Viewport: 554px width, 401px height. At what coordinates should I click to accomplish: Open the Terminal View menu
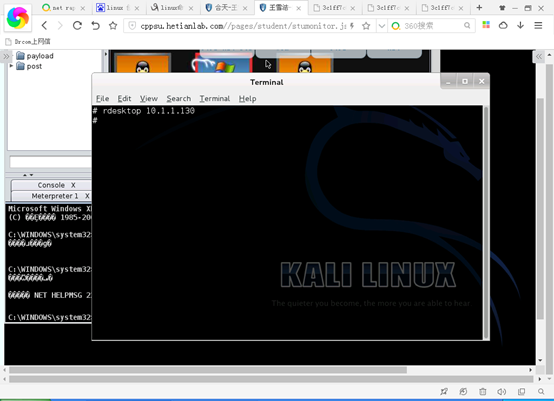point(148,99)
